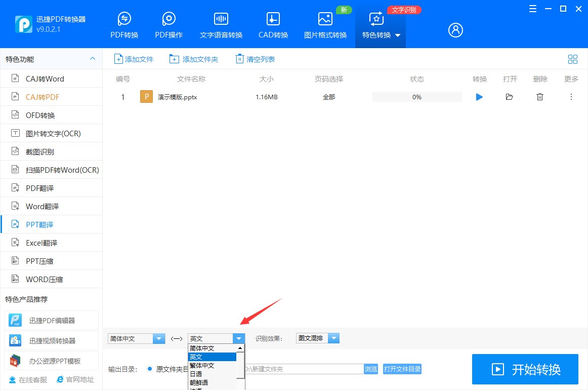Choose 繁体中文 from the language list
The width and height of the screenshot is (588, 390).
[212, 366]
